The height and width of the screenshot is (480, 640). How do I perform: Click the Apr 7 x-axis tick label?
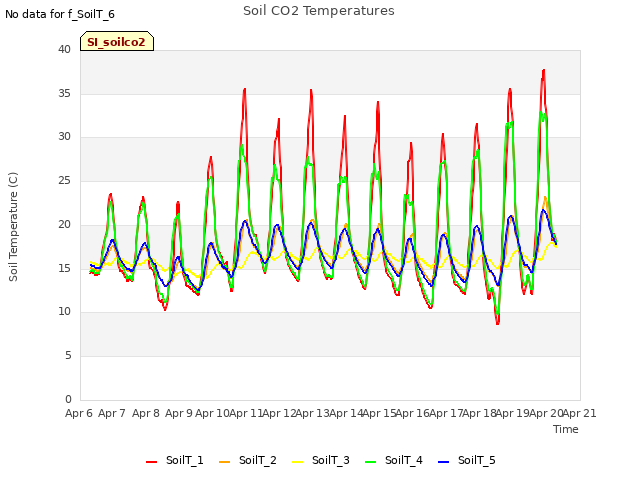point(112,413)
